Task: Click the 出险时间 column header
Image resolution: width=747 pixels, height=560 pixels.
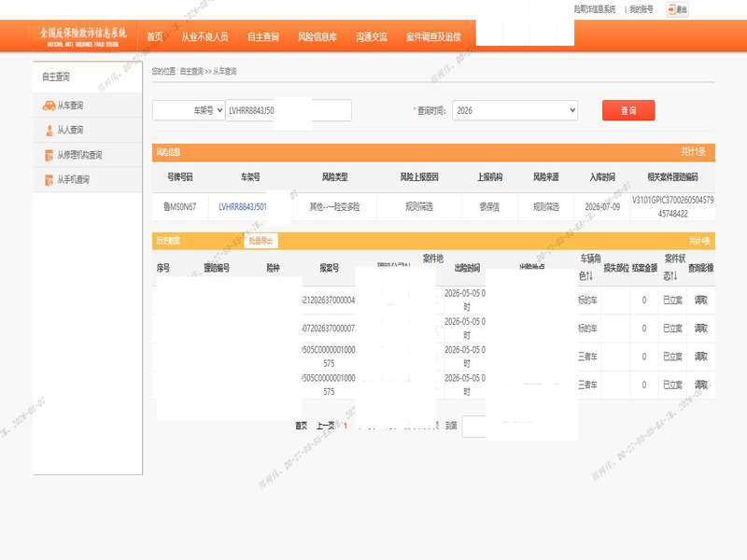Action: tap(467, 268)
